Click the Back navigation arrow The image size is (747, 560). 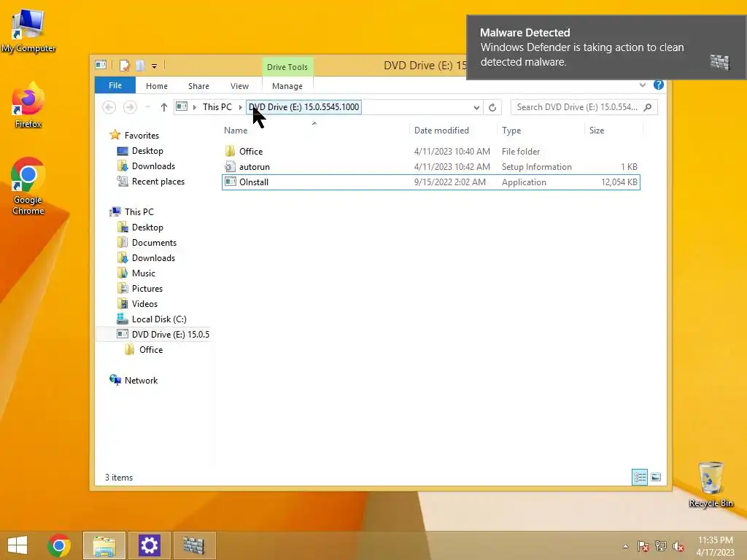pyautogui.click(x=109, y=107)
